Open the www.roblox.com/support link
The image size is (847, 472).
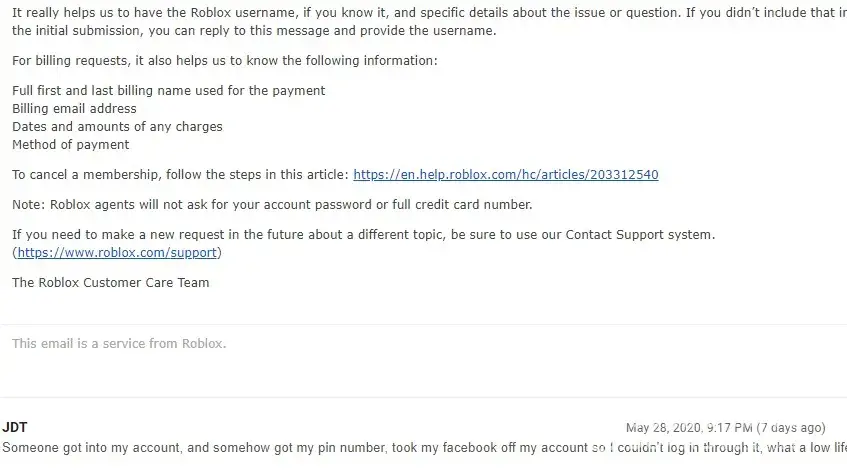point(119,252)
